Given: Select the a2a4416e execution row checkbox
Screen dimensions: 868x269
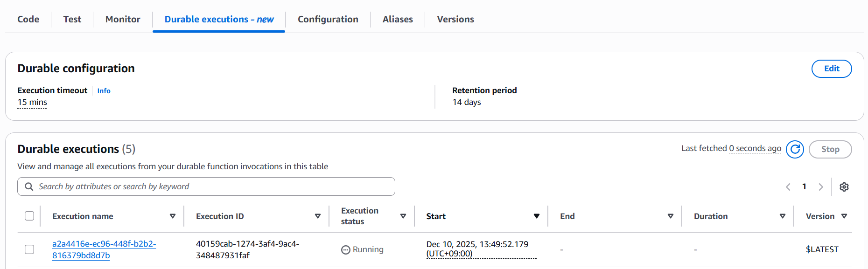Looking at the screenshot, I should (29, 249).
